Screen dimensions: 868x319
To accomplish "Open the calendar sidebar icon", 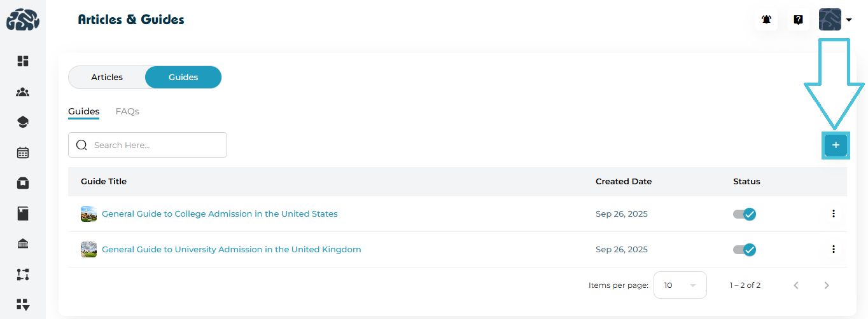I will click(23, 153).
